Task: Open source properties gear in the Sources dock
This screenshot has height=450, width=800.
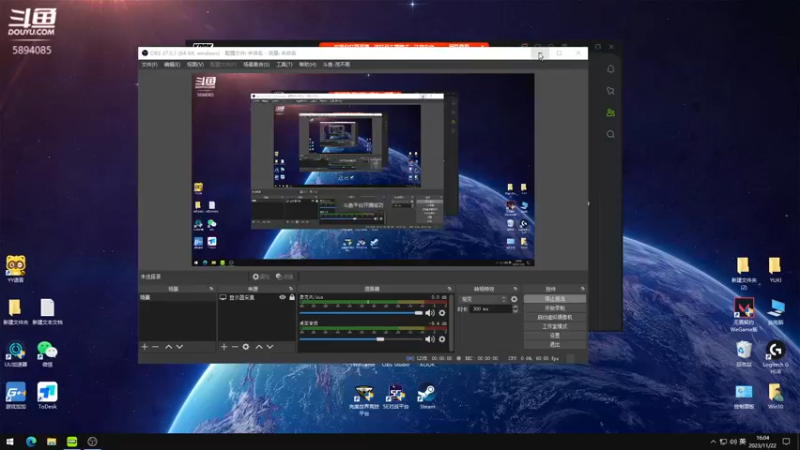Action: (x=246, y=346)
